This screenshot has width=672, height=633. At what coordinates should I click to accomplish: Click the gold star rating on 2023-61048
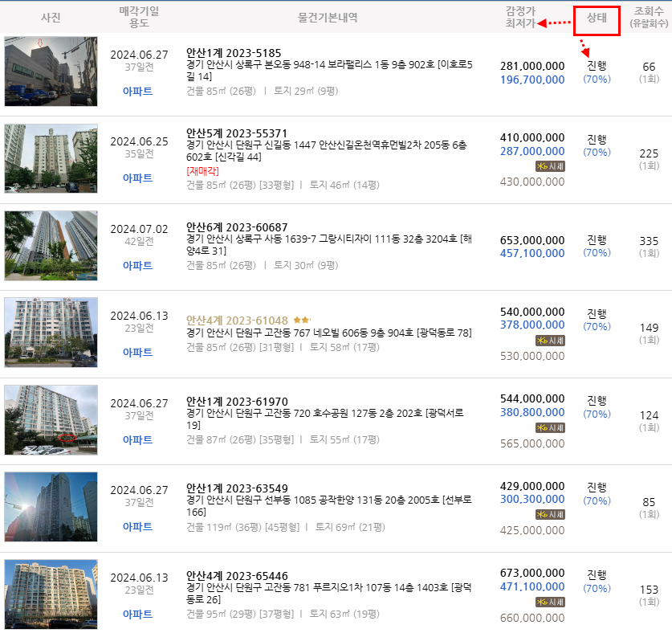pos(302,320)
